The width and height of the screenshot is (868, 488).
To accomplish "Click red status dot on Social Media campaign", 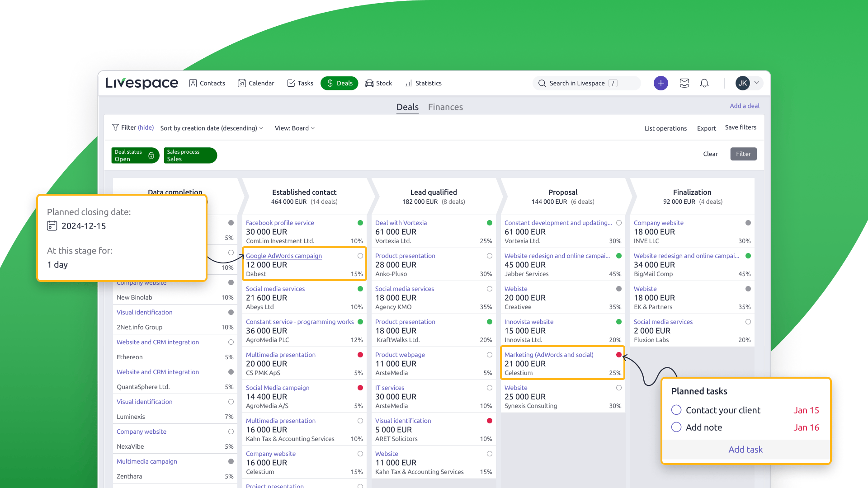I will [x=360, y=388].
